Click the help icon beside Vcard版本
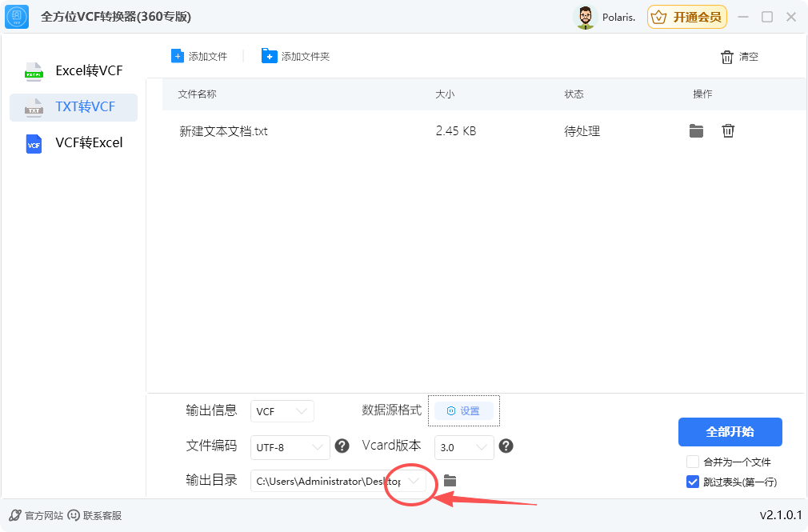Screen dimensions: 808x532 506,446
